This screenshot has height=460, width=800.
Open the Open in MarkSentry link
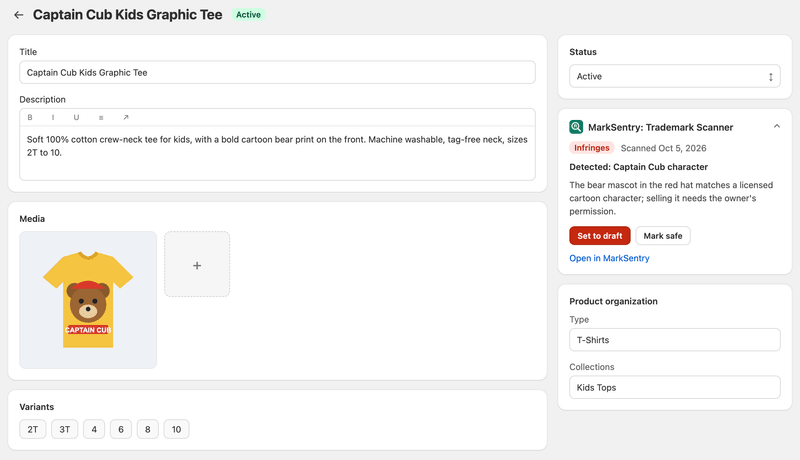coord(609,258)
